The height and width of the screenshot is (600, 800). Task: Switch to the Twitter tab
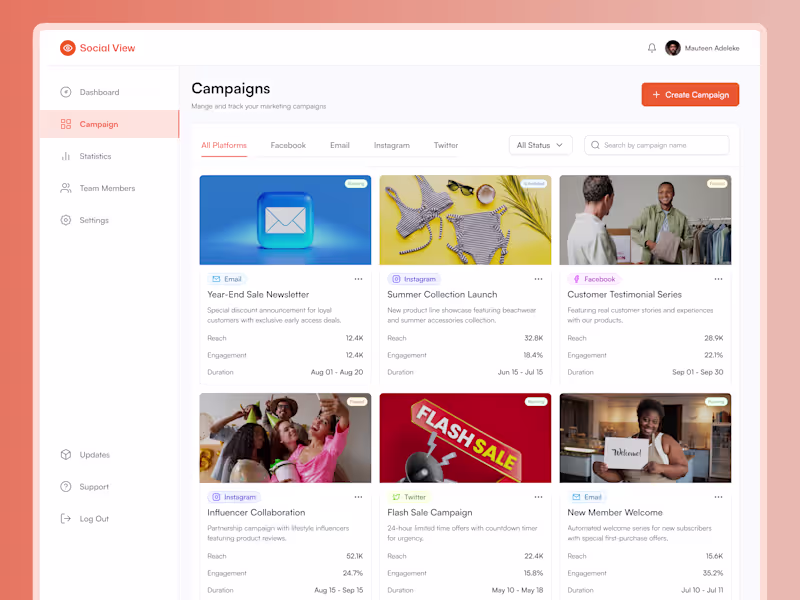click(x=446, y=145)
